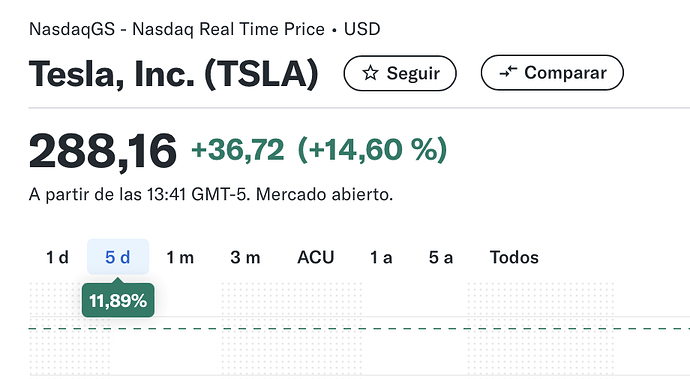The height and width of the screenshot is (379, 690).
Task: Show the 5 a five-year range
Action: [x=441, y=257]
